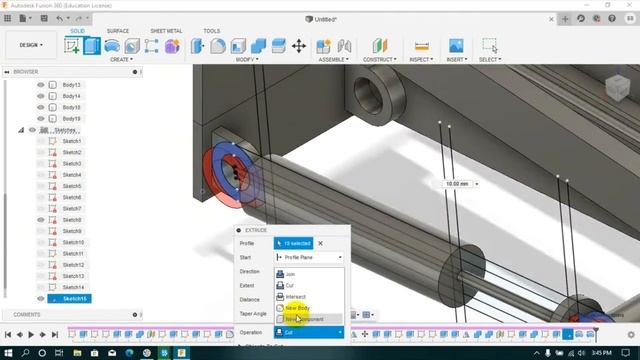
Task: Select the Shell tool
Action: coord(238,46)
